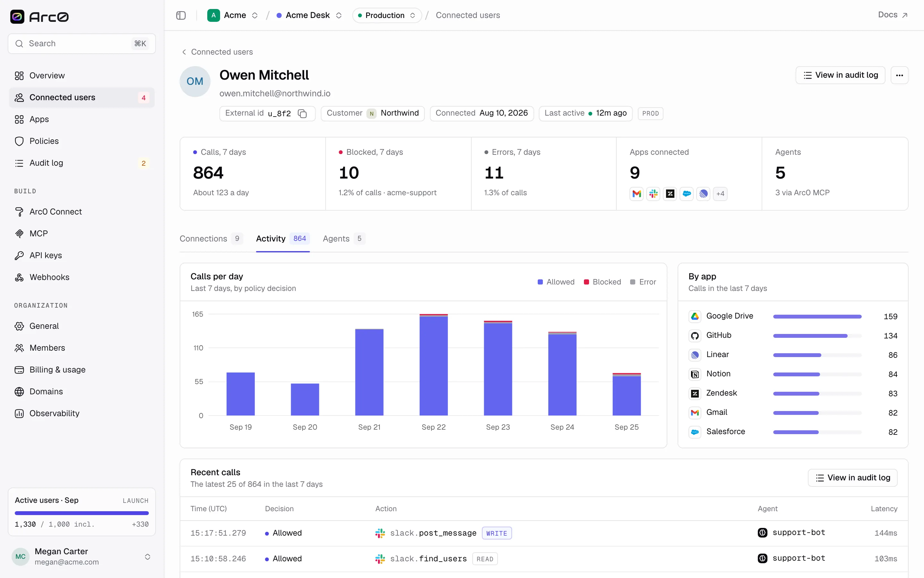924x578 pixels.
Task: Click the Gmail icon under Apps connected
Action: tap(637, 194)
